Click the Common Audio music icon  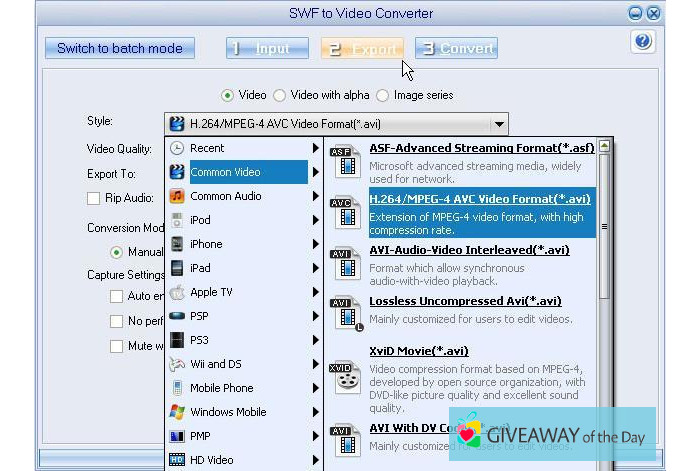point(177,196)
